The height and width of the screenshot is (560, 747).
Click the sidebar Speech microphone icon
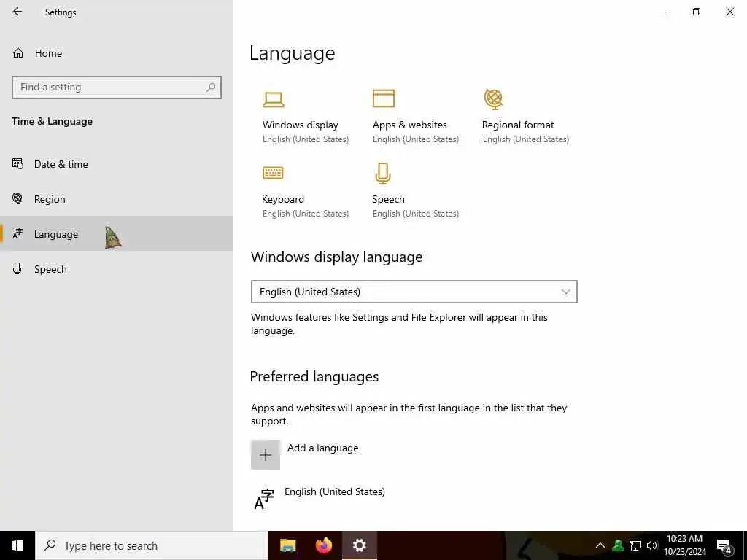[18, 268]
